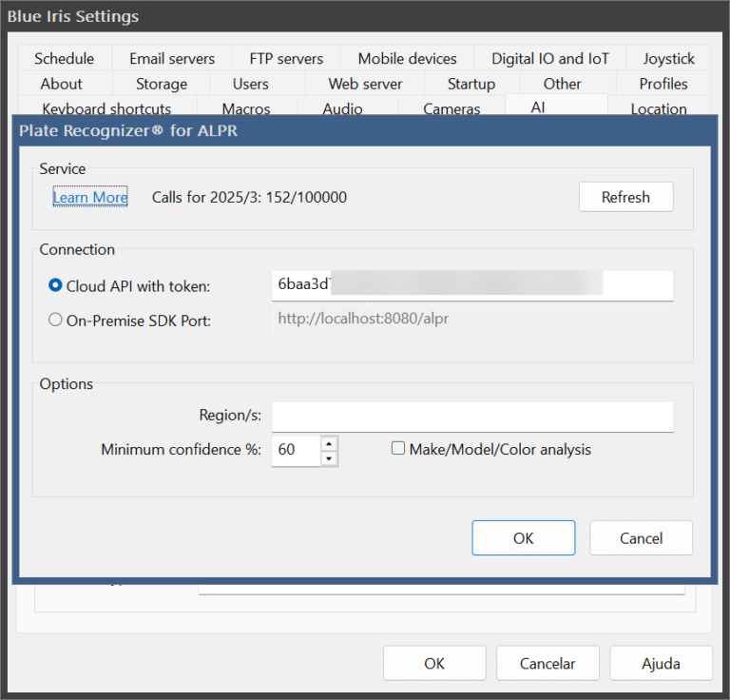Click the Calls for 2025/3 count text

[250, 197]
